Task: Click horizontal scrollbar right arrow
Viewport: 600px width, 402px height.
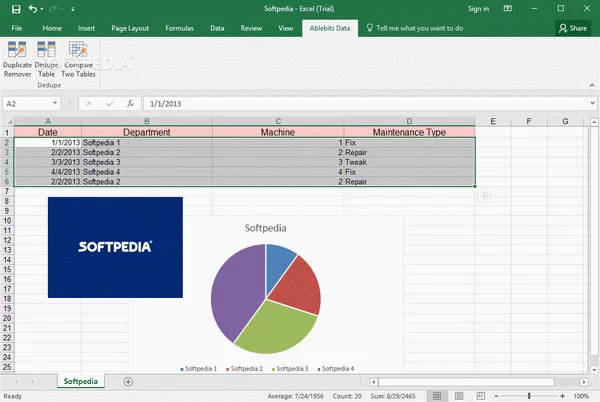Action: [584, 382]
